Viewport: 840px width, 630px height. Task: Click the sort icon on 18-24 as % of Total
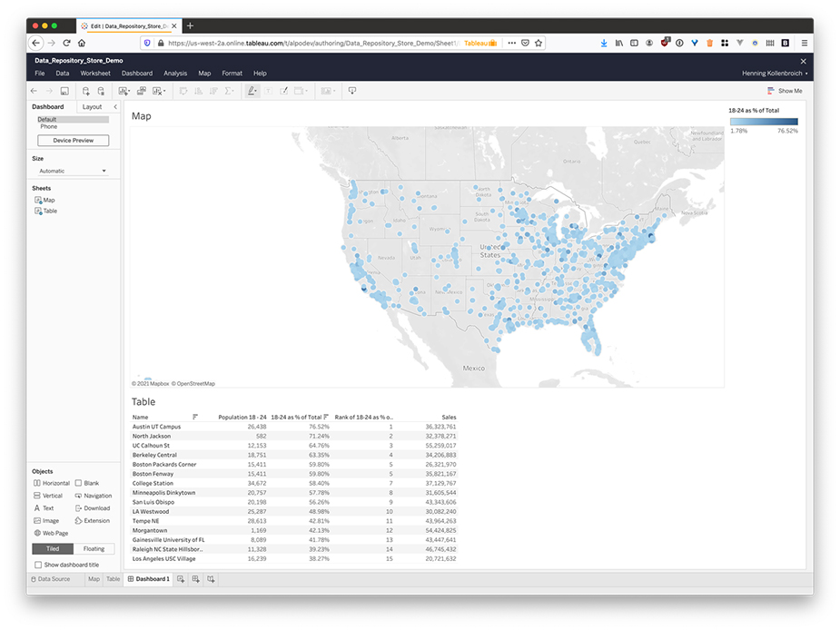(x=326, y=417)
